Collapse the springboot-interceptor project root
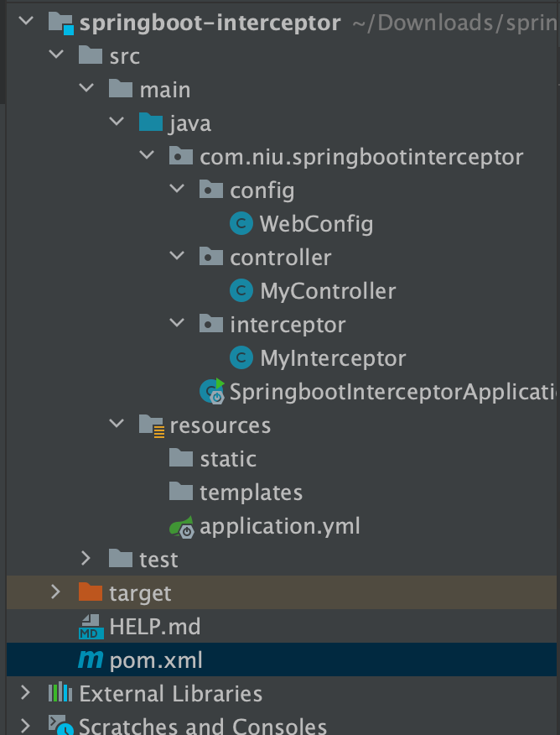 coord(25,22)
